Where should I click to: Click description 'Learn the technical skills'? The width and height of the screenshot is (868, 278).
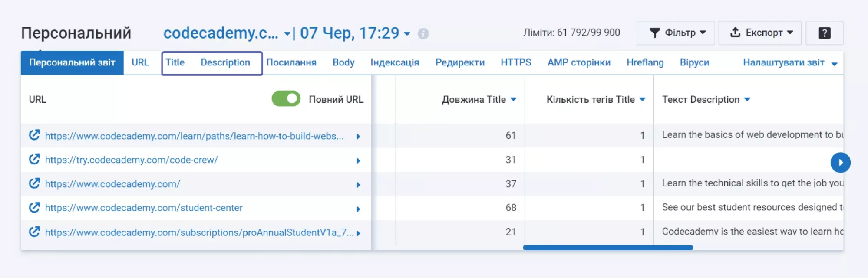click(x=752, y=183)
